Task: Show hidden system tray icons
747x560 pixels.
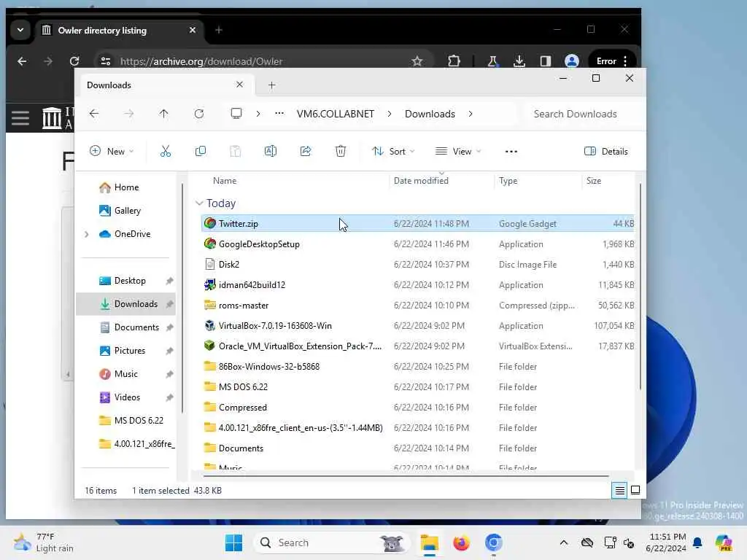Action: tap(564, 542)
